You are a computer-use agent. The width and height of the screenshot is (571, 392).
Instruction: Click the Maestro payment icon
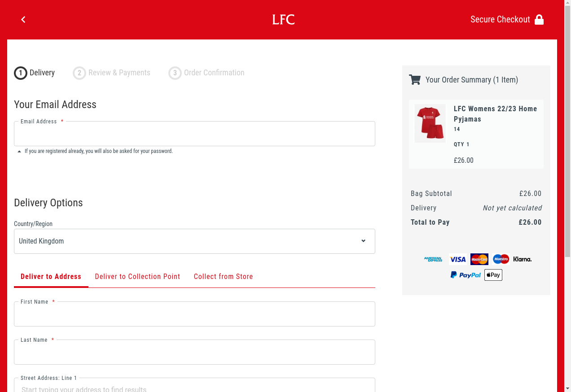(501, 259)
